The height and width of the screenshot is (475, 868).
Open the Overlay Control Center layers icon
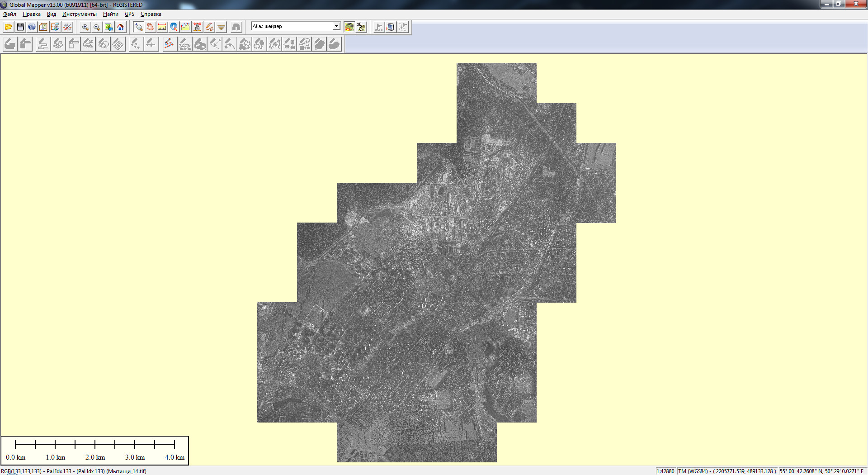(55, 27)
